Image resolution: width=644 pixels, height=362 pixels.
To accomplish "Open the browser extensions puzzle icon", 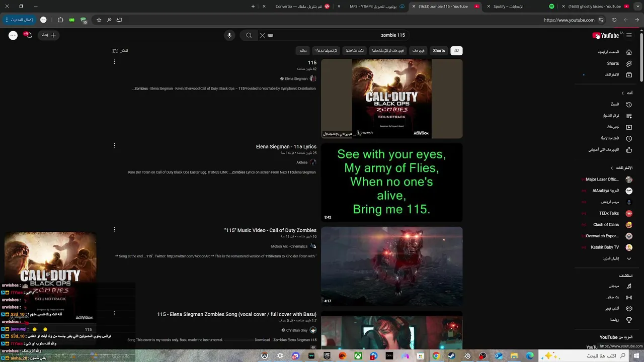I will tap(60, 20).
